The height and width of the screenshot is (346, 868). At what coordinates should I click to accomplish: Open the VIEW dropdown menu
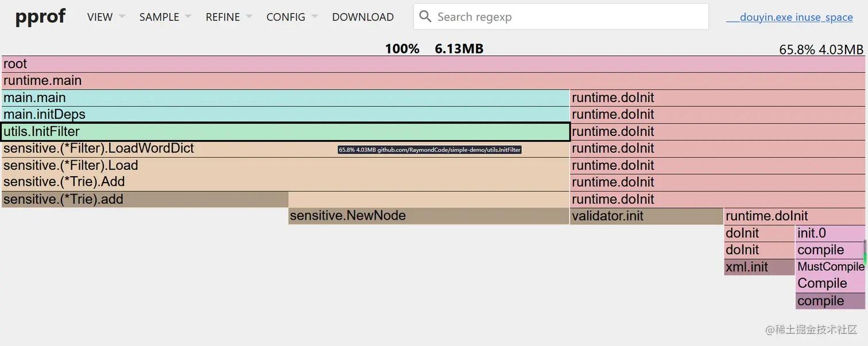[x=106, y=17]
